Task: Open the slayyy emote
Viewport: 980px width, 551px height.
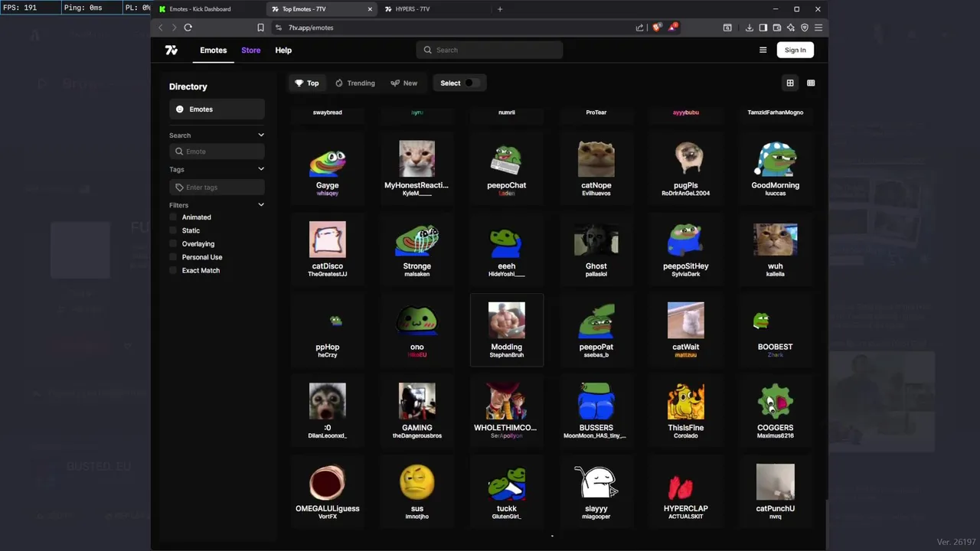Action: [596, 491]
